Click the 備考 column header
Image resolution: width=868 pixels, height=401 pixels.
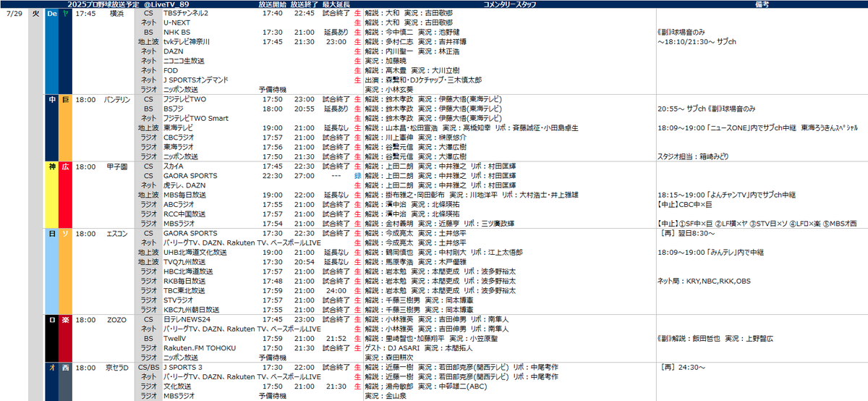tap(761, 4)
